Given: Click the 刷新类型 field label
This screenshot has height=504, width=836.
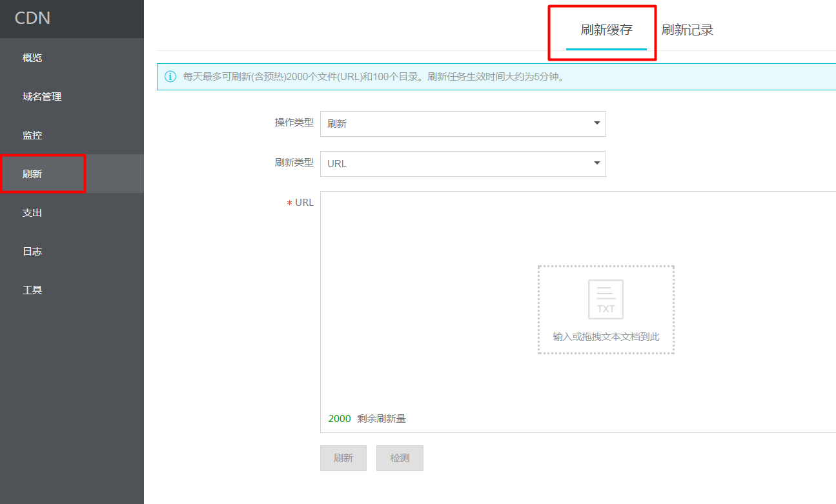Looking at the screenshot, I should (x=294, y=163).
